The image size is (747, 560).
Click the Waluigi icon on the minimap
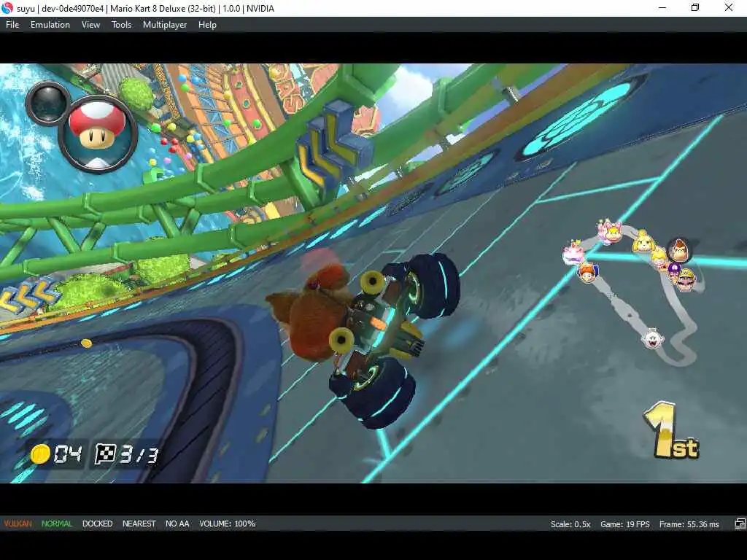click(674, 271)
